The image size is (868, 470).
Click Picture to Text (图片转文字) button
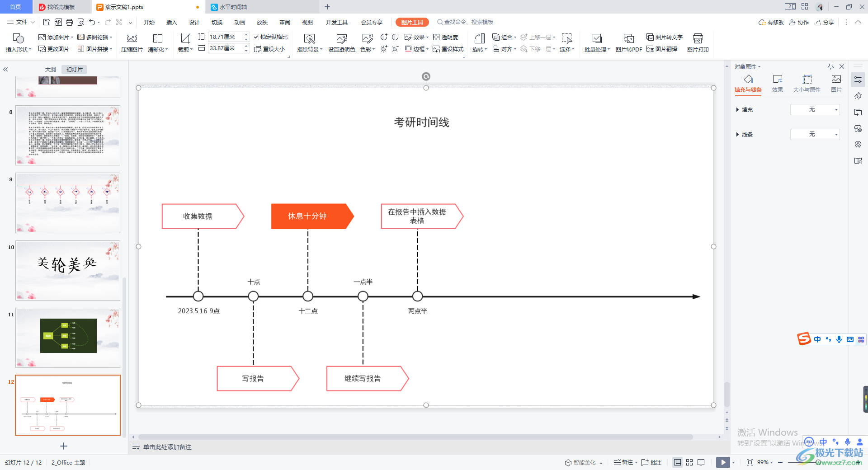665,37
